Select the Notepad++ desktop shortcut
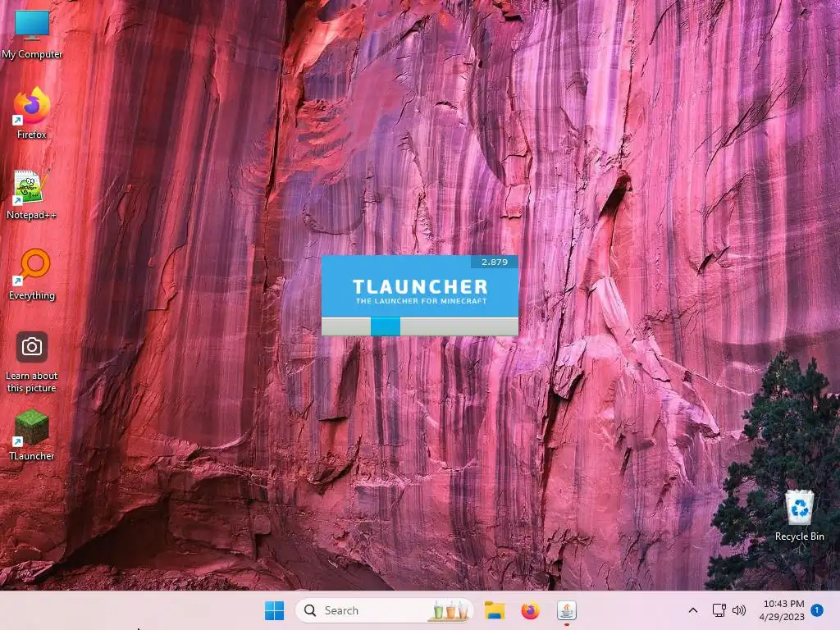 point(32,194)
